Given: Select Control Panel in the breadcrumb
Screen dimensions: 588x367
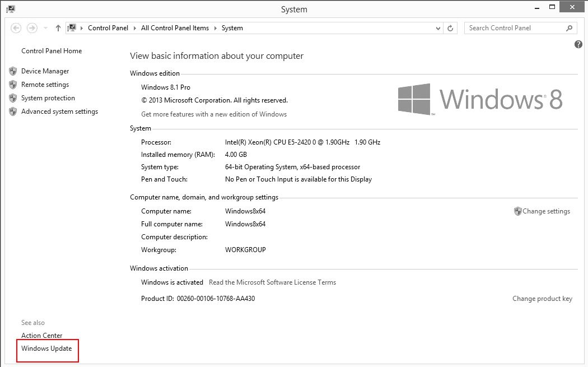Looking at the screenshot, I should click(108, 28).
